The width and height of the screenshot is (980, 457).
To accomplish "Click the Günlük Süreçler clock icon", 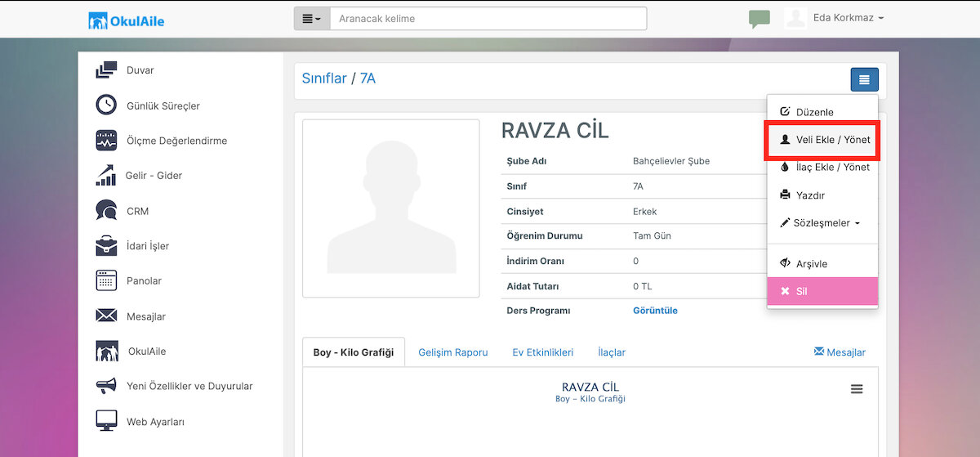I will pyautogui.click(x=106, y=105).
